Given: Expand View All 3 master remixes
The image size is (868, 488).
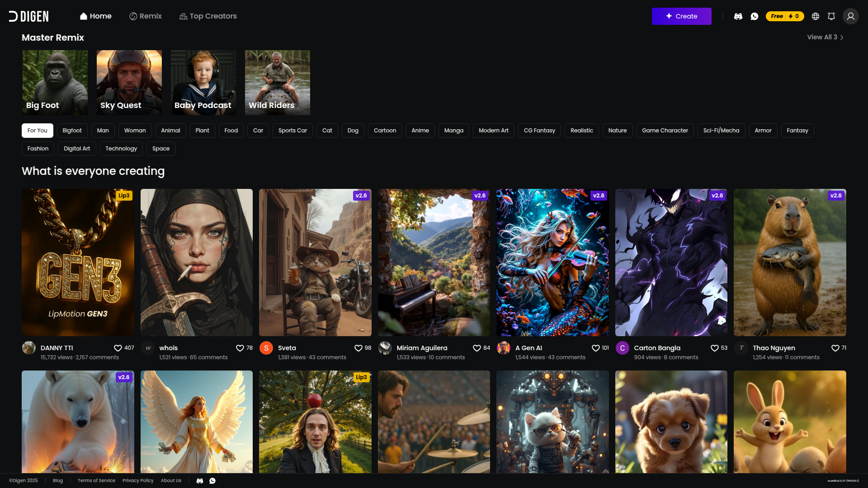Looking at the screenshot, I should [825, 37].
